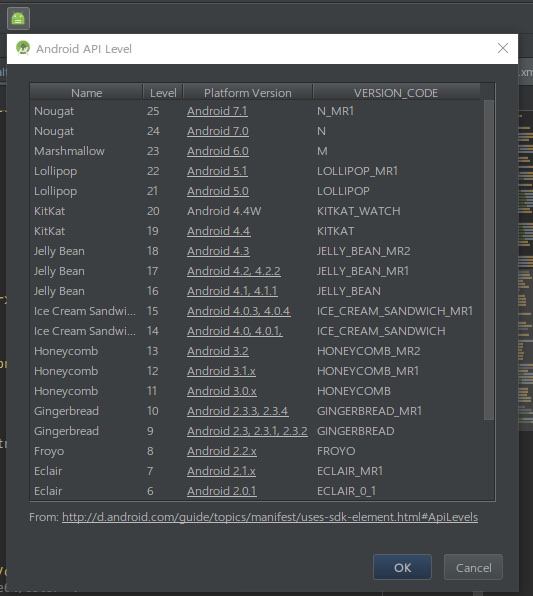533x596 pixels.
Task: Open the Android 6.0 platform link
Action: pos(218,151)
